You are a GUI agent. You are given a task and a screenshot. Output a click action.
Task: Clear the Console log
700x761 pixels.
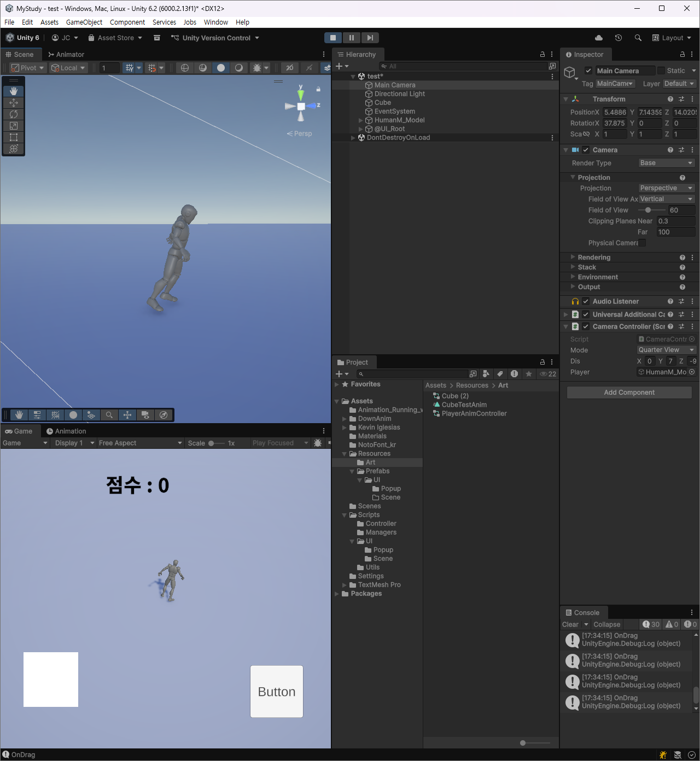[x=570, y=624]
